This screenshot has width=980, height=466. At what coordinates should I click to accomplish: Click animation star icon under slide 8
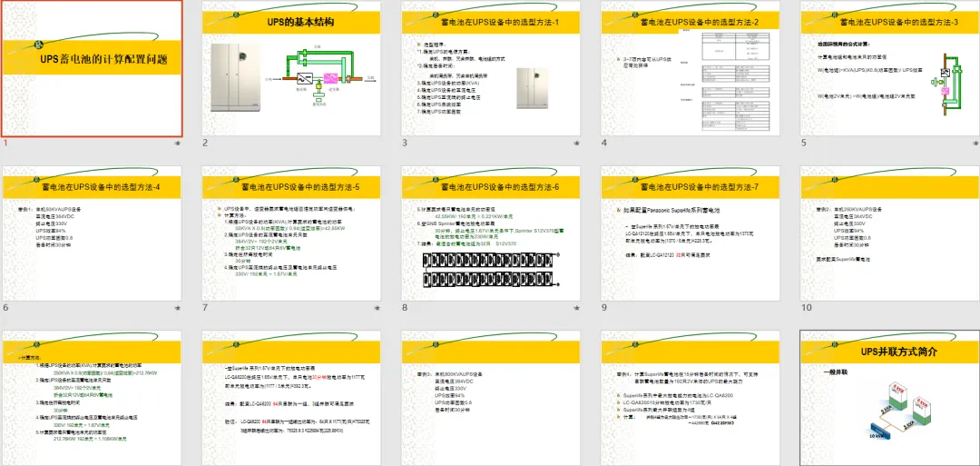click(x=577, y=308)
